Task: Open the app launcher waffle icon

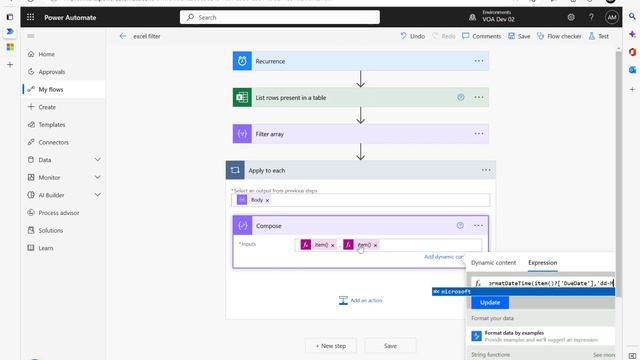Action: (31, 17)
